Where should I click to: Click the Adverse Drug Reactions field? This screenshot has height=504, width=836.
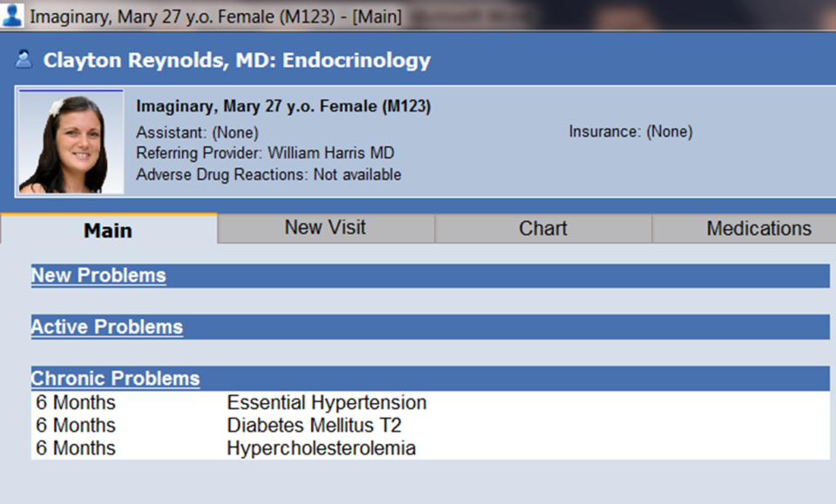pyautogui.click(x=269, y=174)
